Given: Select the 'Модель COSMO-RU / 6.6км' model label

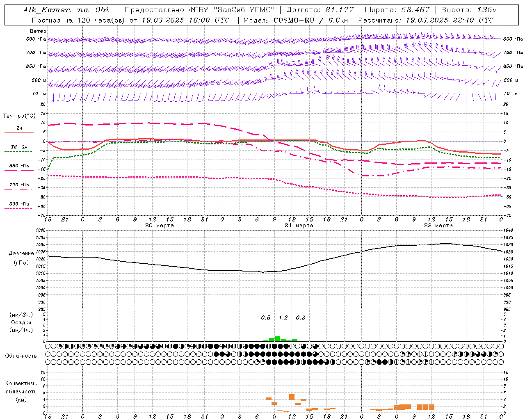Looking at the screenshot, I should coord(296,20).
